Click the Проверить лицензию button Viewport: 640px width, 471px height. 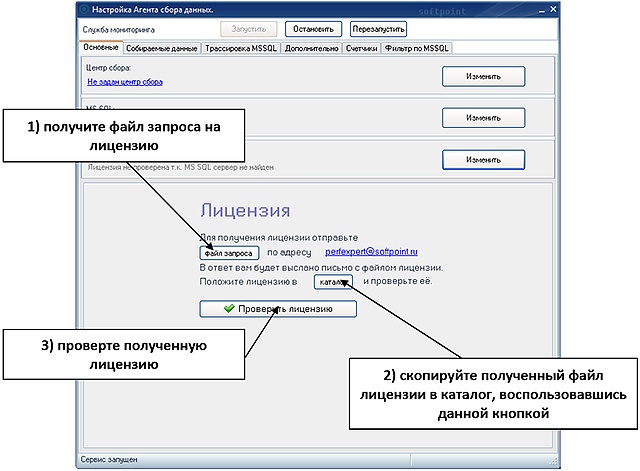pos(278,309)
